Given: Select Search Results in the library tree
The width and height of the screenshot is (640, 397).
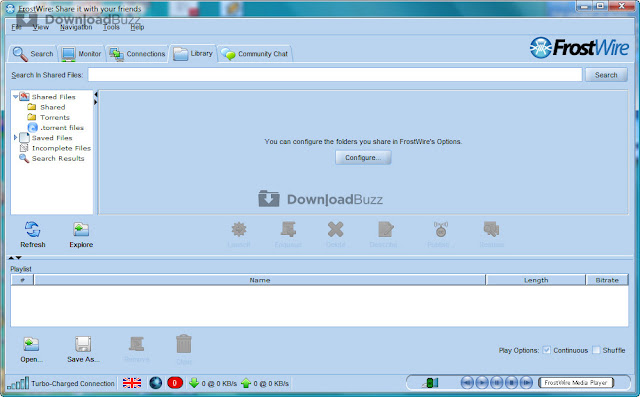Looking at the screenshot, I should (58, 158).
